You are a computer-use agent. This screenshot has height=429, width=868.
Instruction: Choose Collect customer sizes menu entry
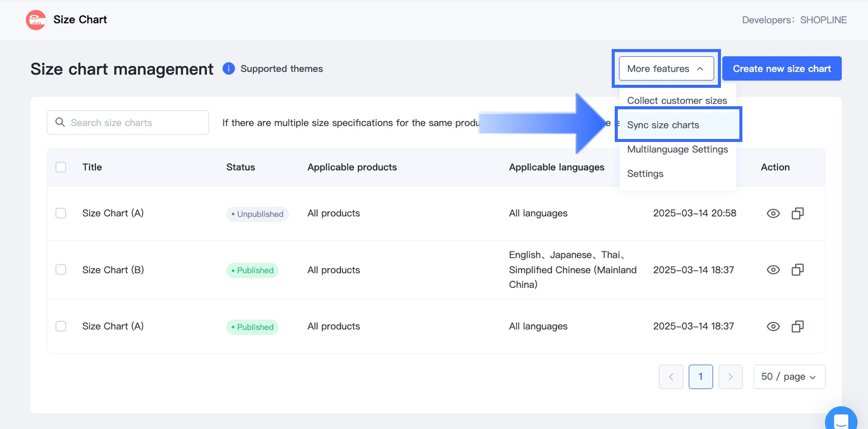point(677,101)
